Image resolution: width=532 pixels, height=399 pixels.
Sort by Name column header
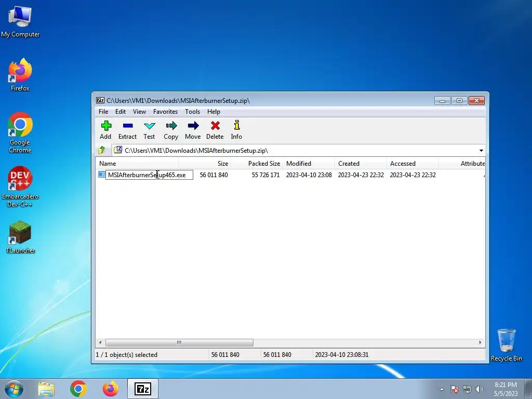click(x=137, y=164)
